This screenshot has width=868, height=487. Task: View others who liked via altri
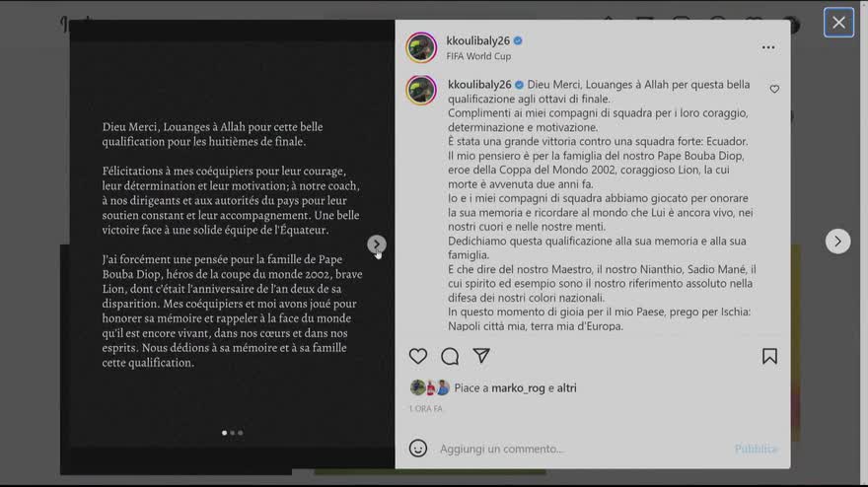coord(566,388)
